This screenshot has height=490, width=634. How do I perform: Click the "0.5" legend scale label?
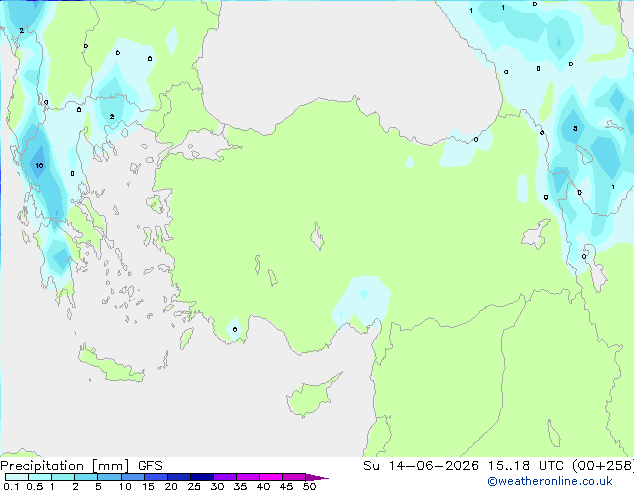pos(35,486)
